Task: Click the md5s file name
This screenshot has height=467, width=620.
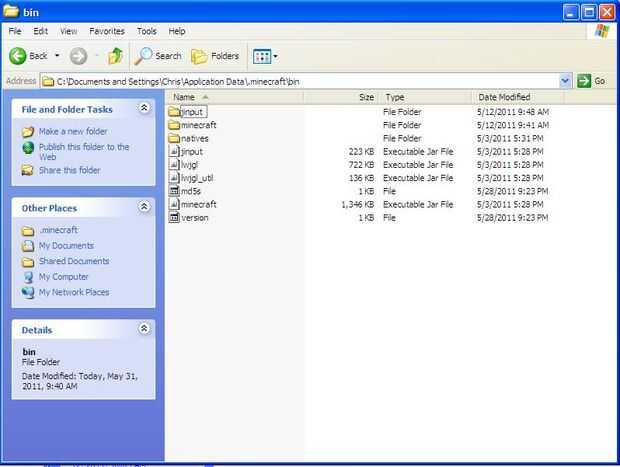Action: [191, 191]
